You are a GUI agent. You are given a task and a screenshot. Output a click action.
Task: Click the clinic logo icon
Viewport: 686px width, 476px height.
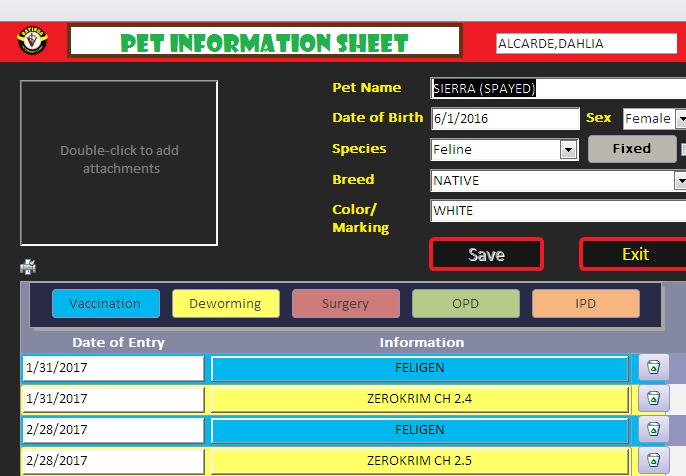pos(32,41)
